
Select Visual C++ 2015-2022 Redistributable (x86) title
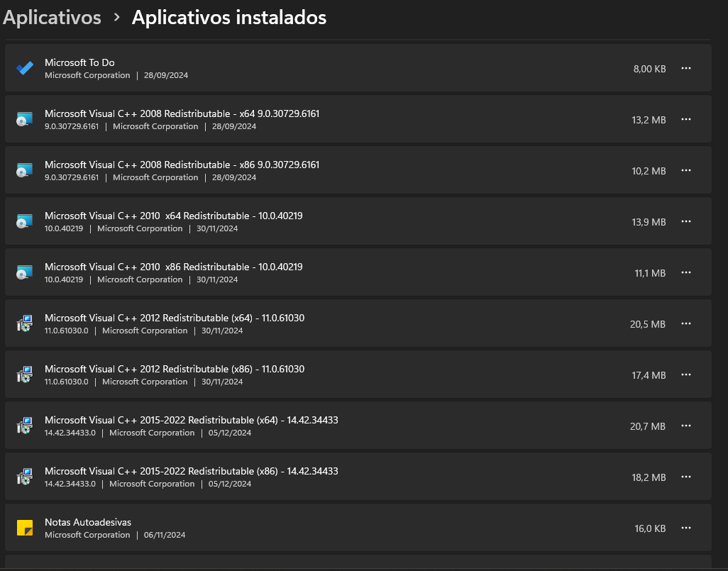192,471
